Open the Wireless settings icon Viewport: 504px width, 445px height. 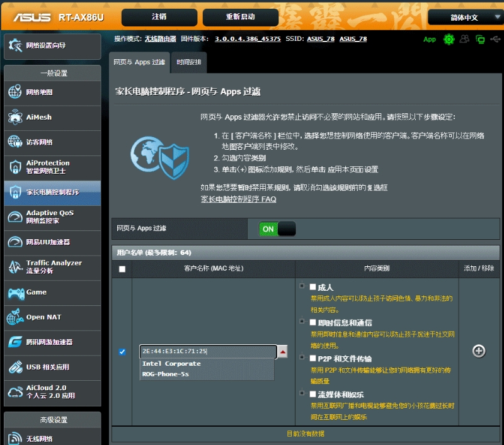[x=14, y=439]
